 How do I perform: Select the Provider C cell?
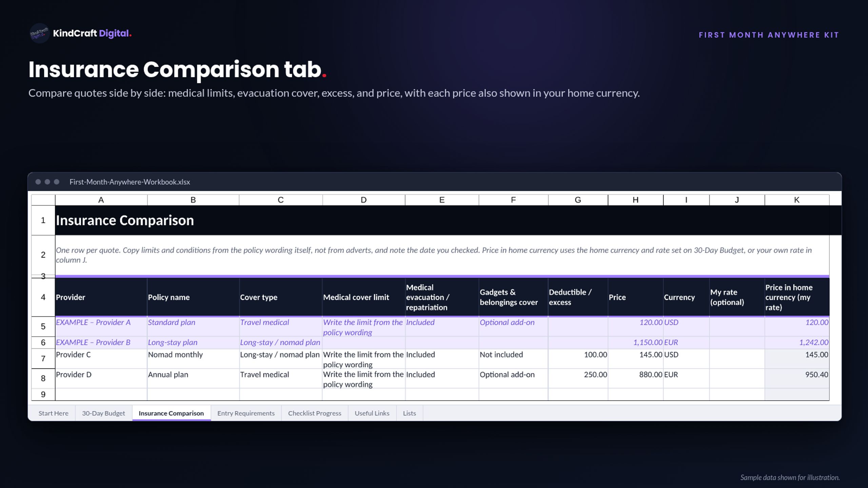101,359
